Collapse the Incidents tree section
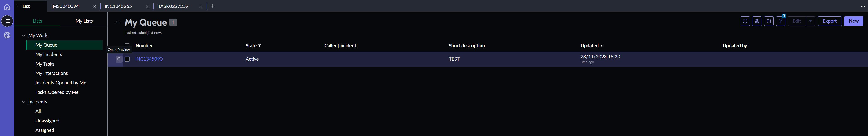Viewport: 868px width, 136px height. [24, 102]
